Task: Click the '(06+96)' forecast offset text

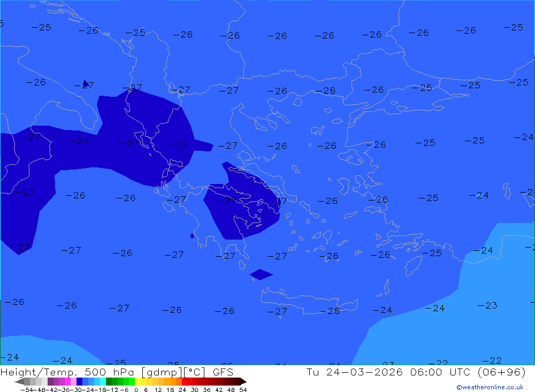Action: pos(502,372)
